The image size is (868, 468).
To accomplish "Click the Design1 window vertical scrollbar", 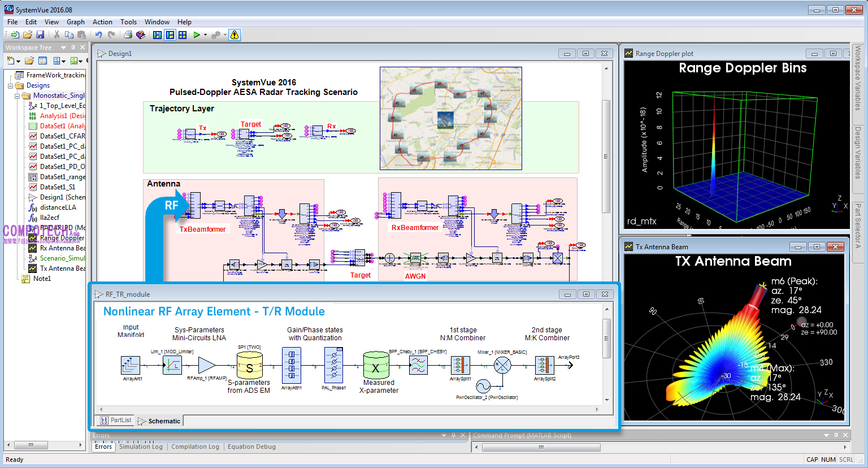I will (x=606, y=157).
